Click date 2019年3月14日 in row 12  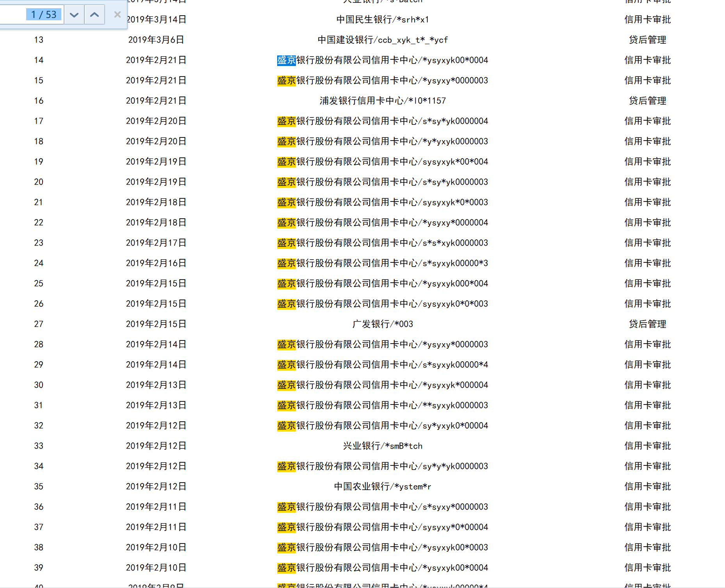coord(156,20)
